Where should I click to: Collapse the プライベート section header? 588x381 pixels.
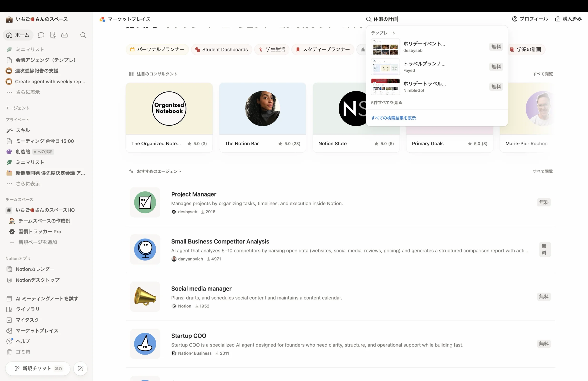coord(18,120)
